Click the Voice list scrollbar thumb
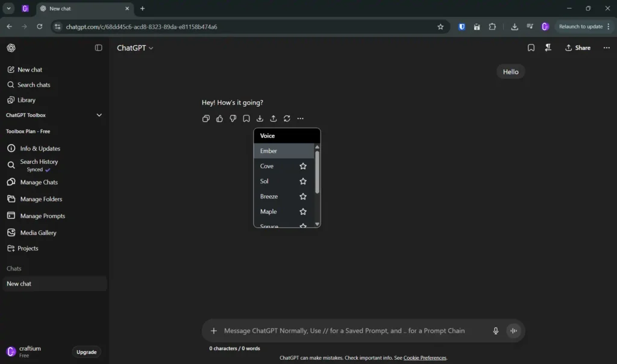The width and height of the screenshot is (617, 364). click(318, 172)
